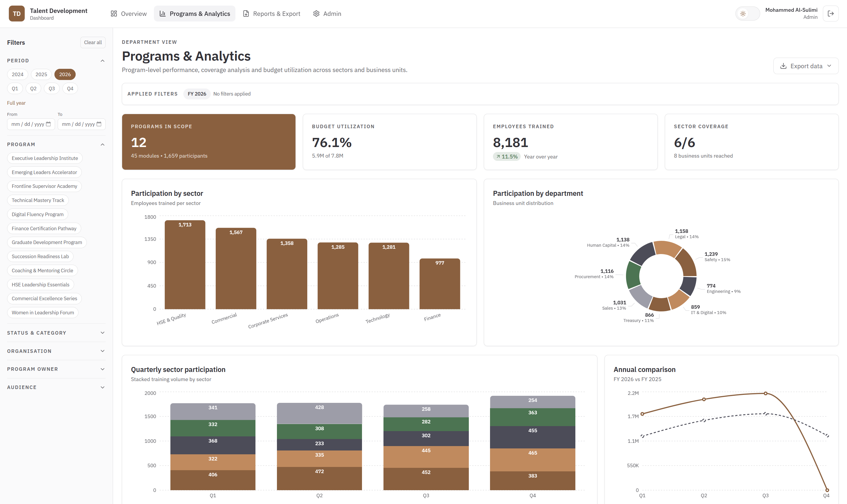Open the Admin tab
847x504 pixels.
327,14
